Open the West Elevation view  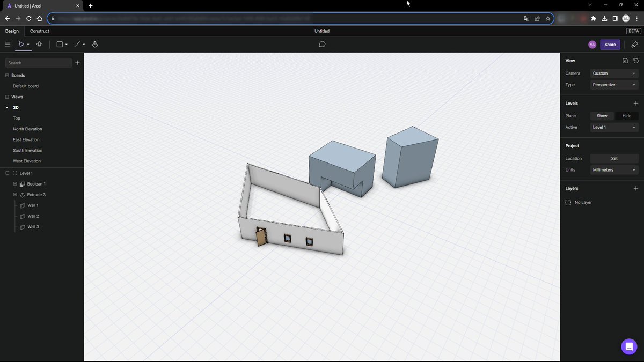(27, 161)
